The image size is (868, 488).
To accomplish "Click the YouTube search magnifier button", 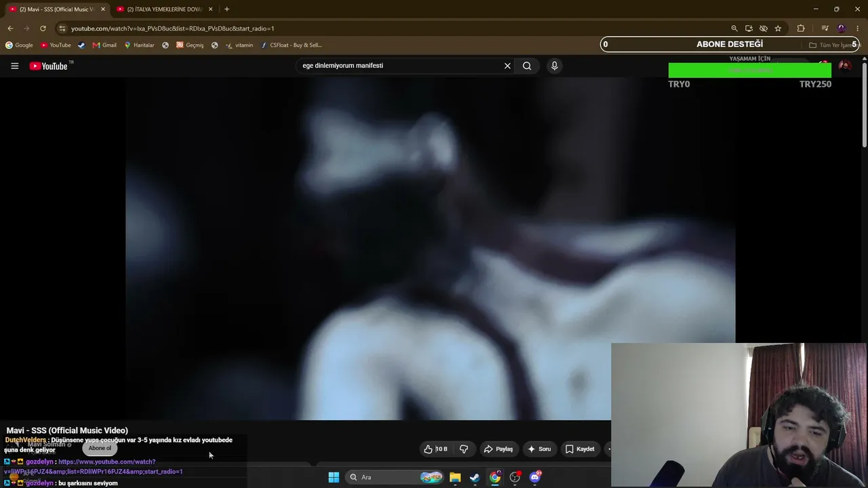I will tap(527, 66).
